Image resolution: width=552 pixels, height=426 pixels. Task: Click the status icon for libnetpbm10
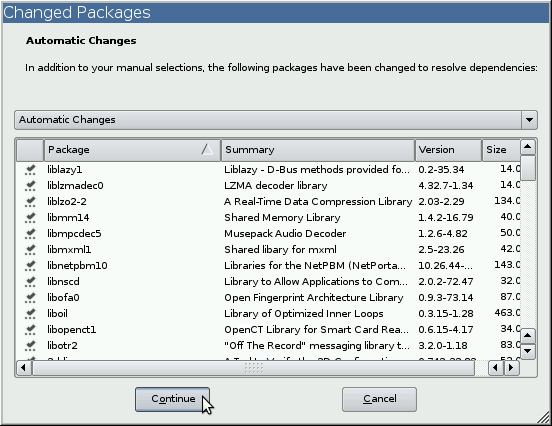coord(30,266)
